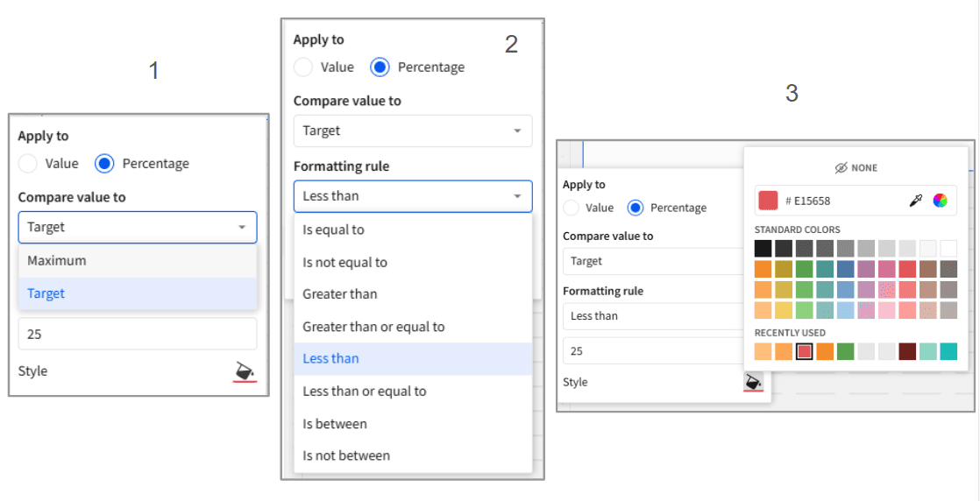The height and width of the screenshot is (501, 980).
Task: Click the NONE no-fill eye icon
Action: tap(842, 167)
